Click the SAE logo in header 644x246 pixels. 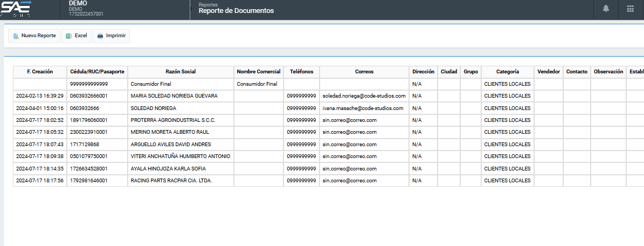[16, 9]
